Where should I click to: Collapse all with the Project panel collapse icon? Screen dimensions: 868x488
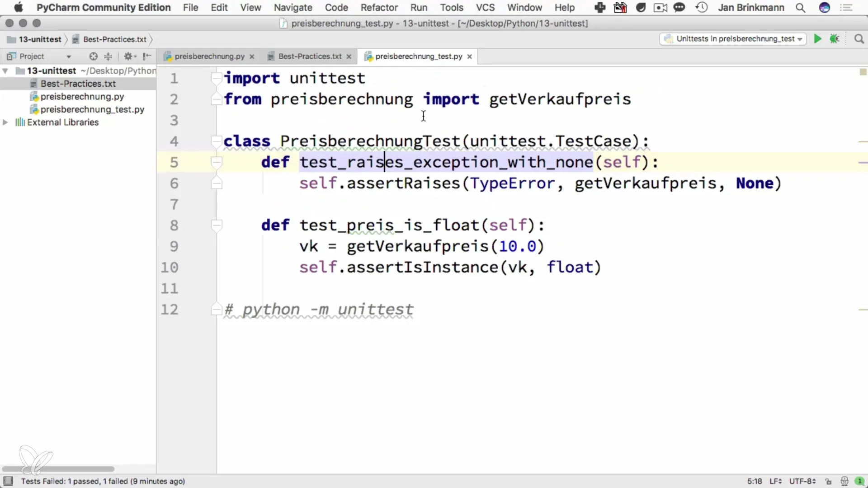[108, 56]
